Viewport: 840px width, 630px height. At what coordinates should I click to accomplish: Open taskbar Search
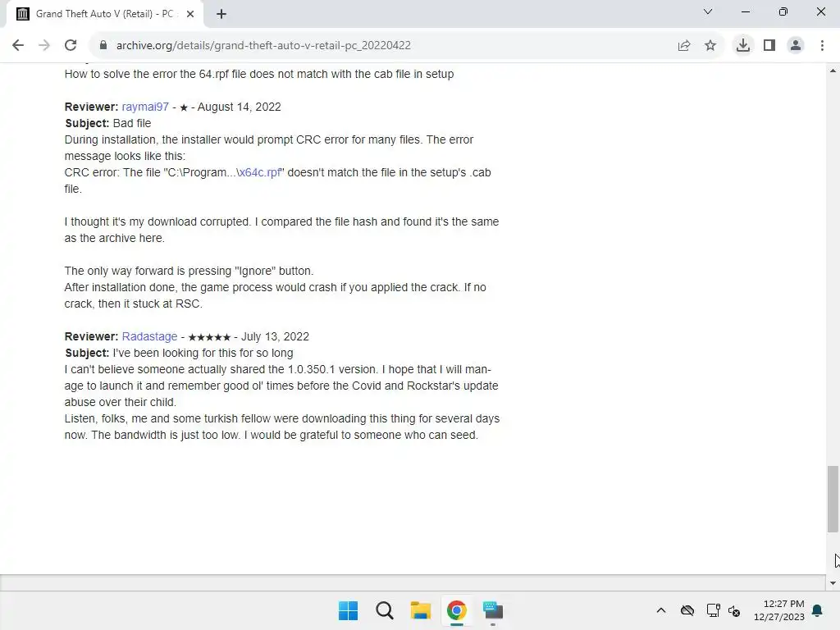pyautogui.click(x=384, y=610)
